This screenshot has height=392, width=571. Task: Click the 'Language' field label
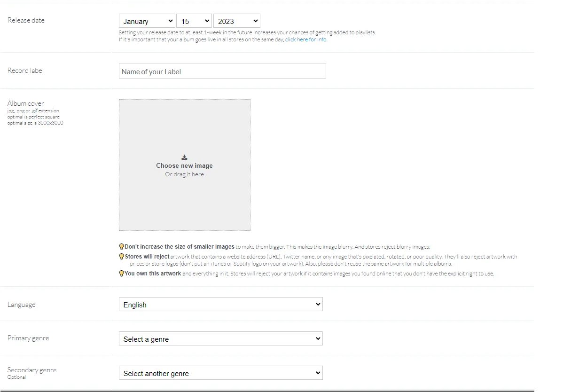pos(21,305)
